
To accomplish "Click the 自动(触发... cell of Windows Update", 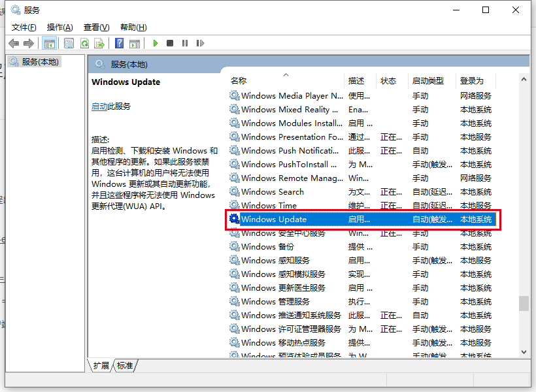I will click(432, 220).
